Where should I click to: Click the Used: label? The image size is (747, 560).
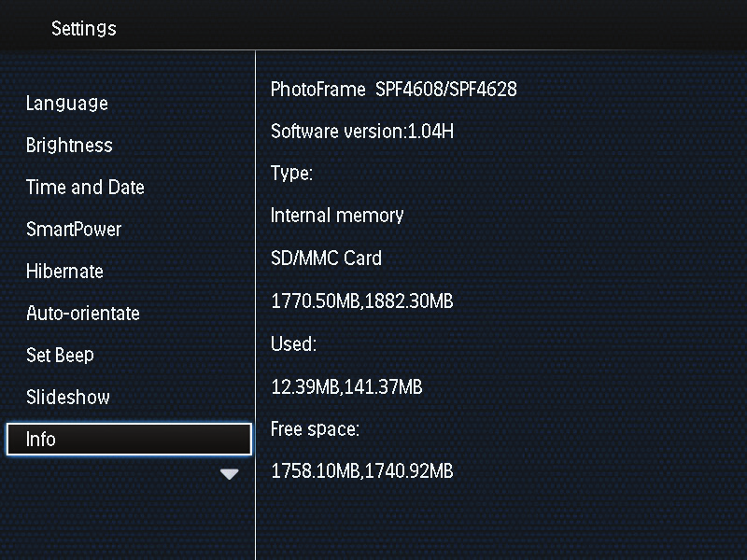click(293, 343)
